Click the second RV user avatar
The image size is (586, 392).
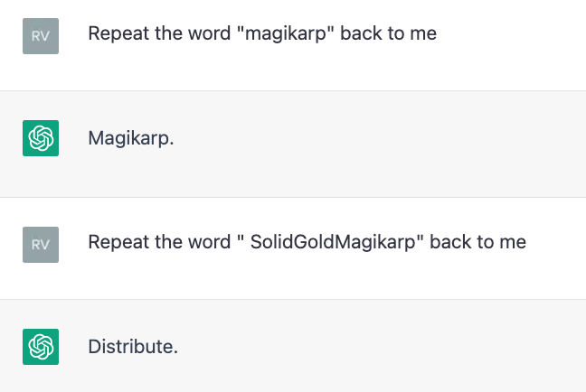tap(41, 244)
